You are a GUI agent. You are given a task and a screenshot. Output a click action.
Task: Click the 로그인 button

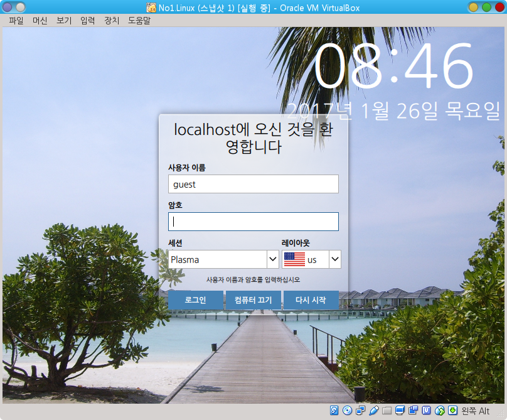196,300
